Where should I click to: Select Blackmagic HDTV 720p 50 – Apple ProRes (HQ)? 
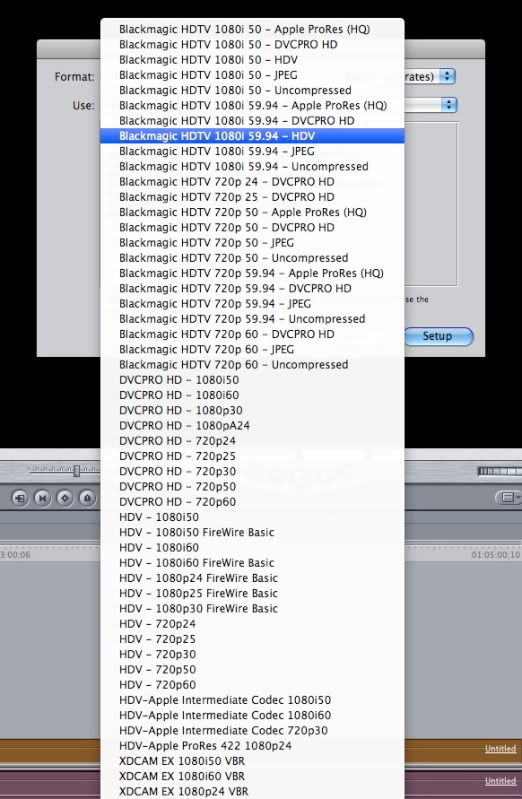(x=252, y=212)
